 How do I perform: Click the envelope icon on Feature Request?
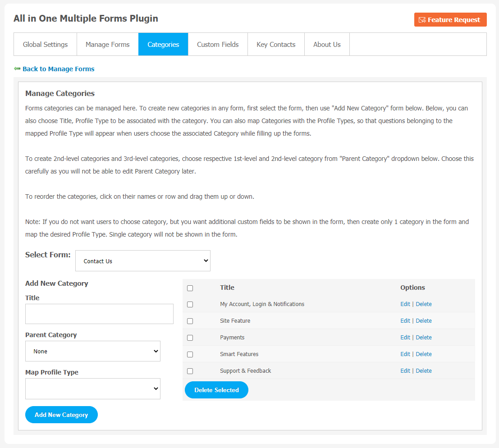(422, 20)
